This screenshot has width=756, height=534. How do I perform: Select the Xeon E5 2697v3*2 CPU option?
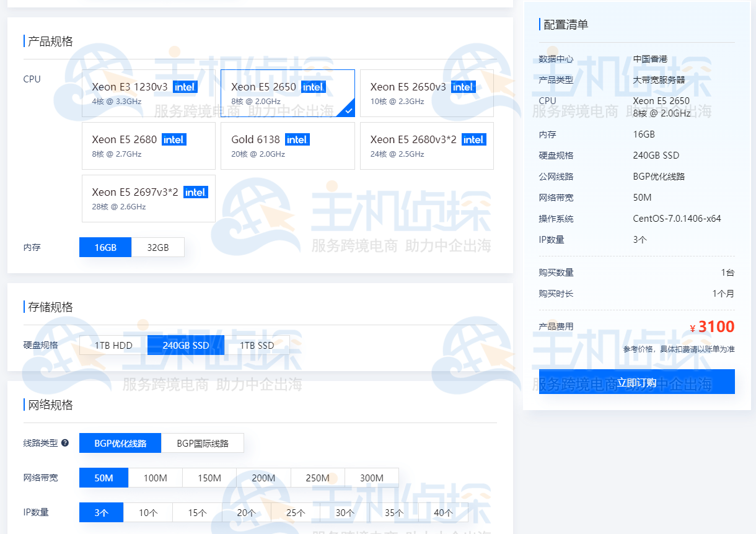tap(148, 198)
